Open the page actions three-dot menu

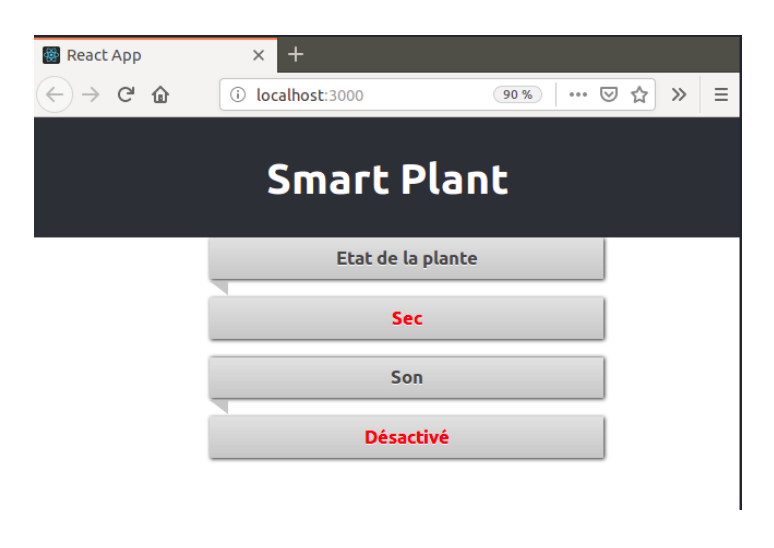tap(578, 95)
